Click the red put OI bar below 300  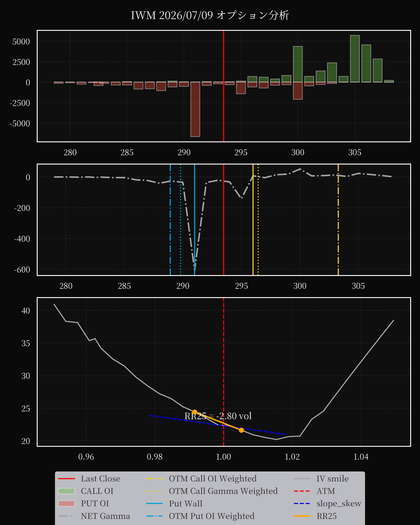(298, 91)
